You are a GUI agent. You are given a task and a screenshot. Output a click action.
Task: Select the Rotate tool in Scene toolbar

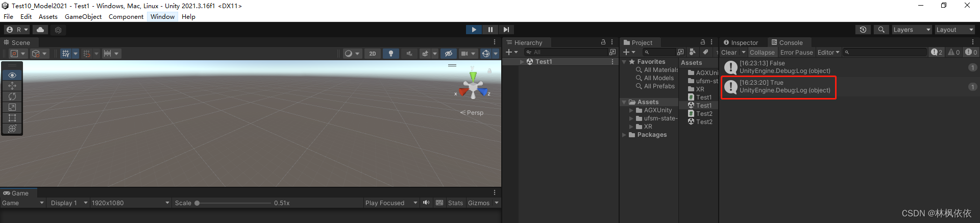[x=12, y=96]
